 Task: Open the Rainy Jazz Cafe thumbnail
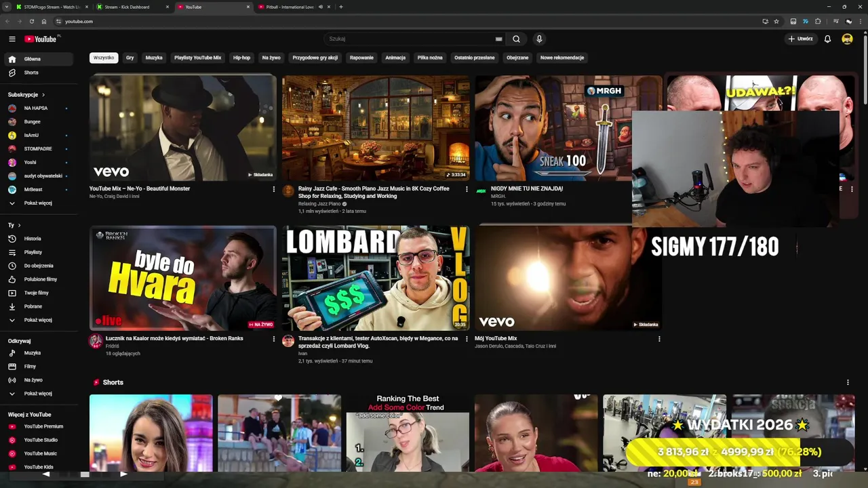click(376, 128)
